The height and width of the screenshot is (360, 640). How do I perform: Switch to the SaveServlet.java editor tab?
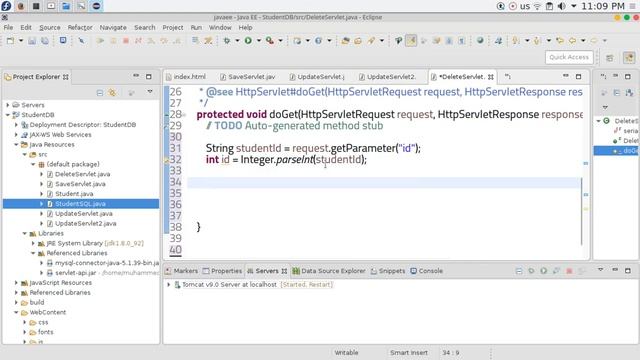(x=248, y=77)
